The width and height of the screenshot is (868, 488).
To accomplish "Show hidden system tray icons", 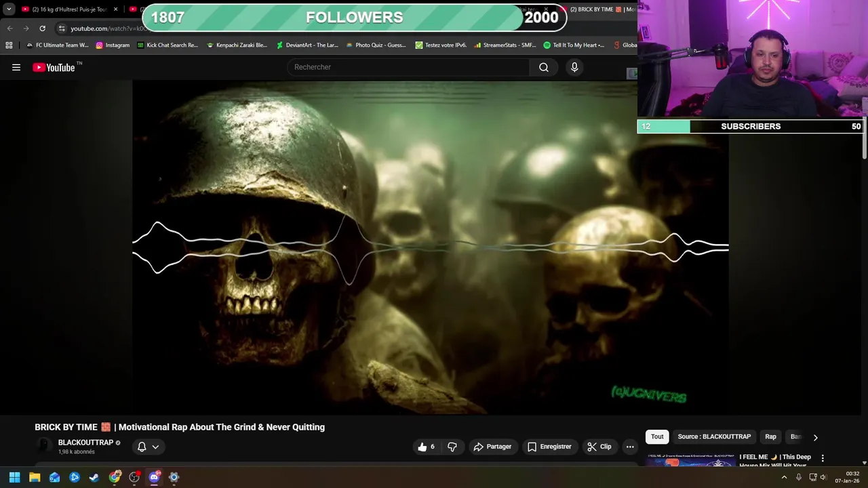I will pos(784,477).
